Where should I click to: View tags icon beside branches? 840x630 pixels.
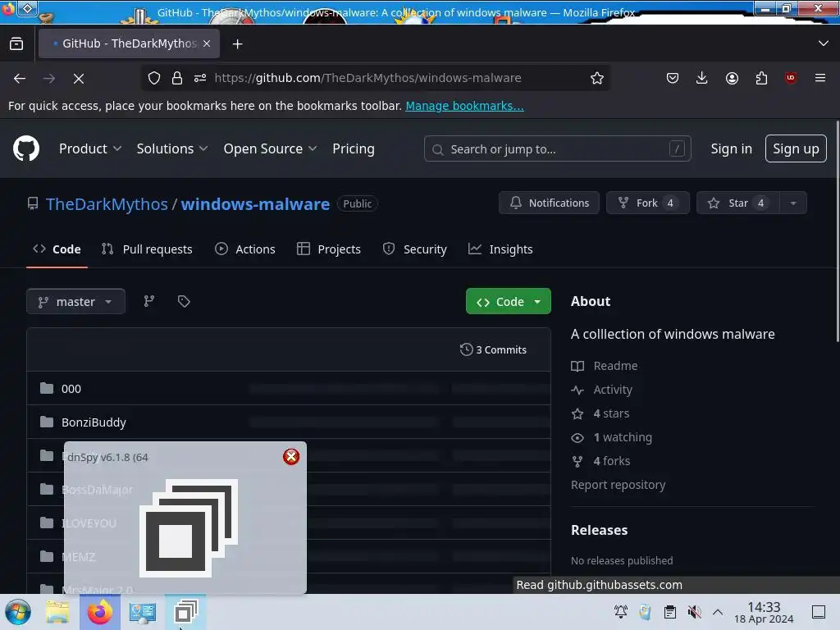184,301
